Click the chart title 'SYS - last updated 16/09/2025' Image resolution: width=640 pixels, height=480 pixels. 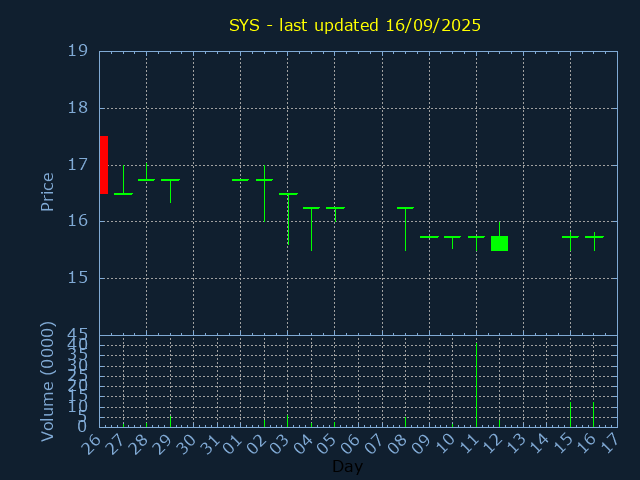click(355, 25)
